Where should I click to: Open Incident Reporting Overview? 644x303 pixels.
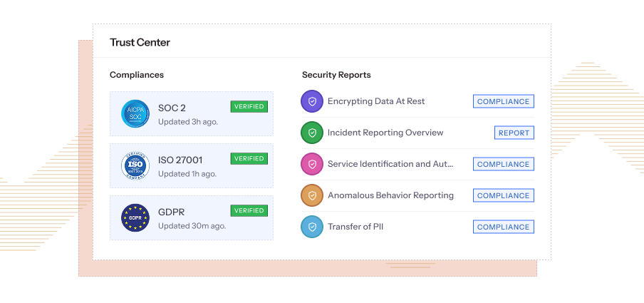coord(385,133)
